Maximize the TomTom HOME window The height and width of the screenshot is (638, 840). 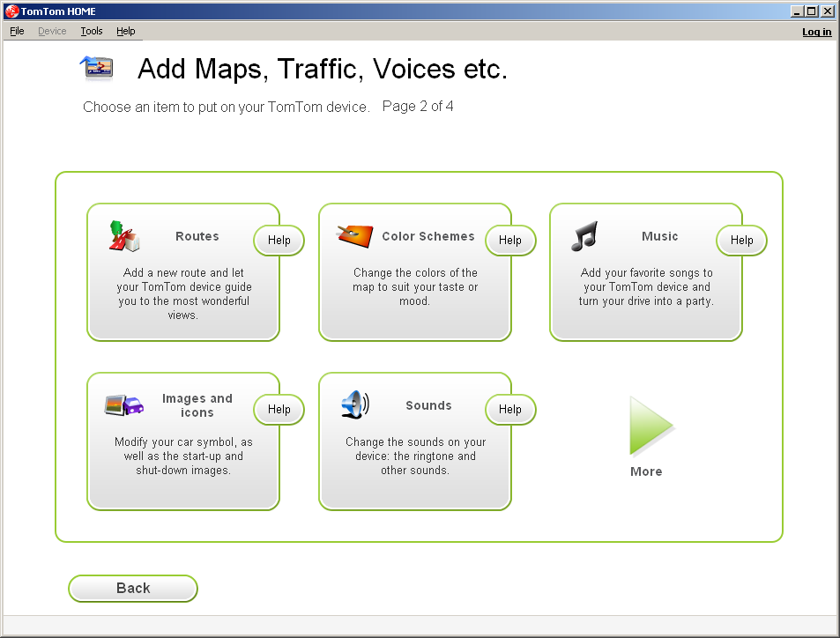812,11
